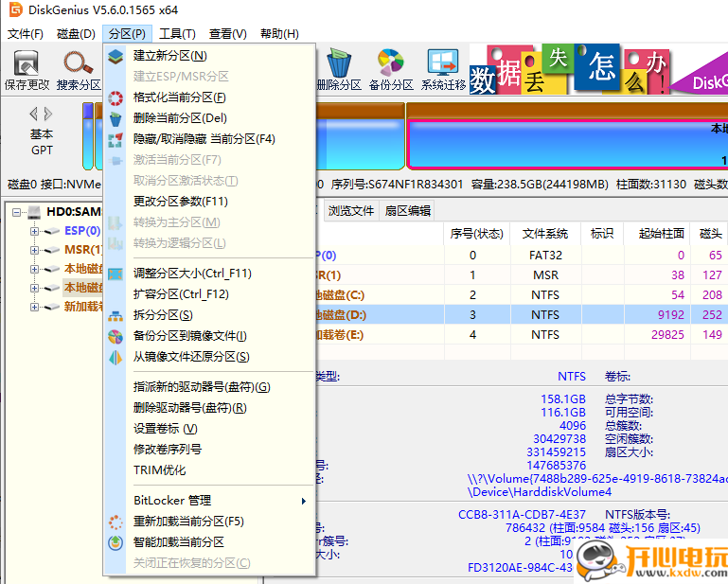Click the 智能加载当前分区 green icon

[115, 542]
